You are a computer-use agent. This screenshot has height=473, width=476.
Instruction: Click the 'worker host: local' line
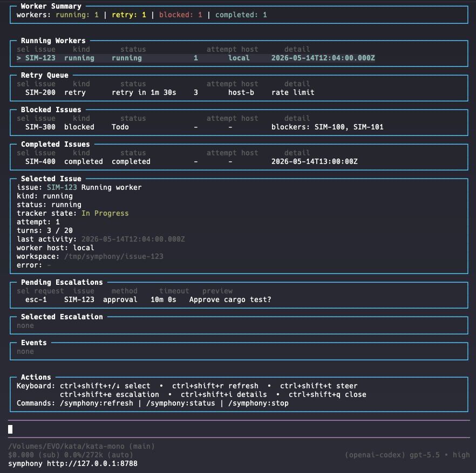pyautogui.click(x=56, y=248)
